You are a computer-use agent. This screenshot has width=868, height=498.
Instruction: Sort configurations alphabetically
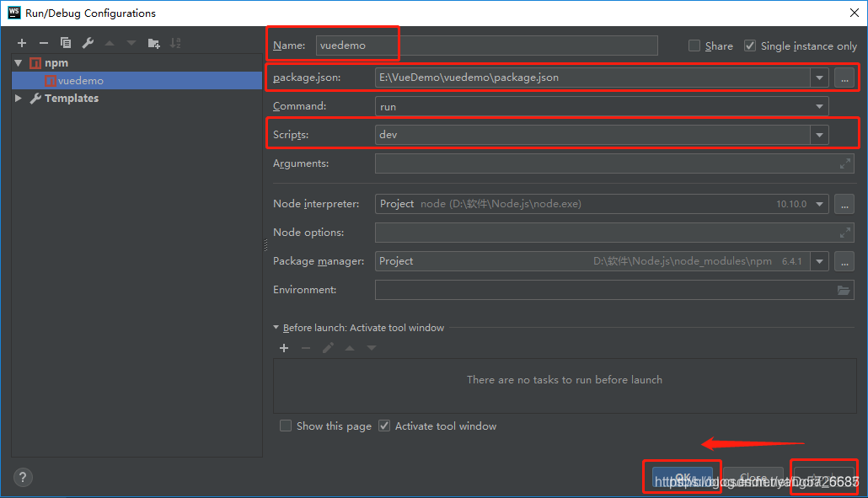pyautogui.click(x=175, y=43)
